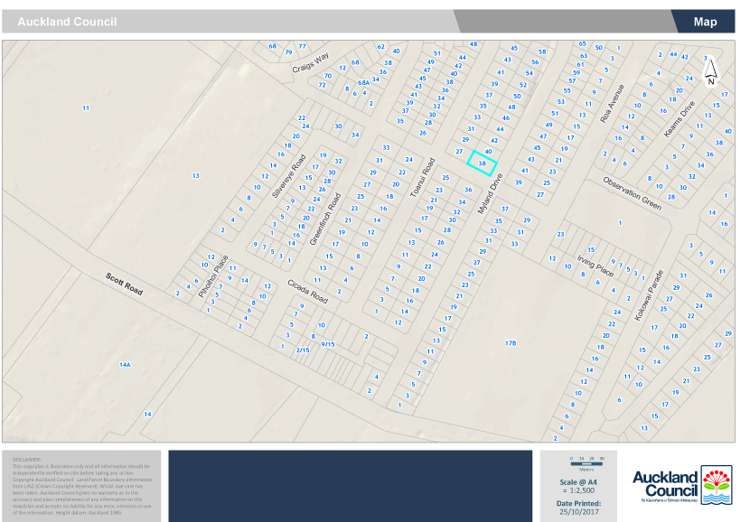Click the north arrow compass icon
The width and height of the screenshot is (750, 522).
[711, 69]
